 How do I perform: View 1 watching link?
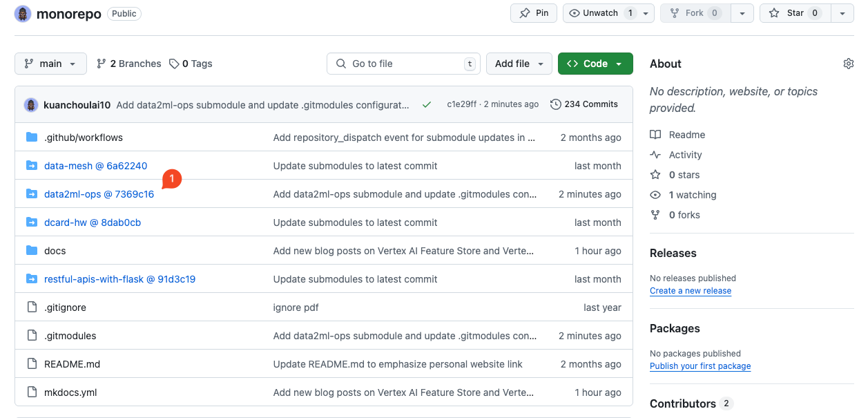683,195
